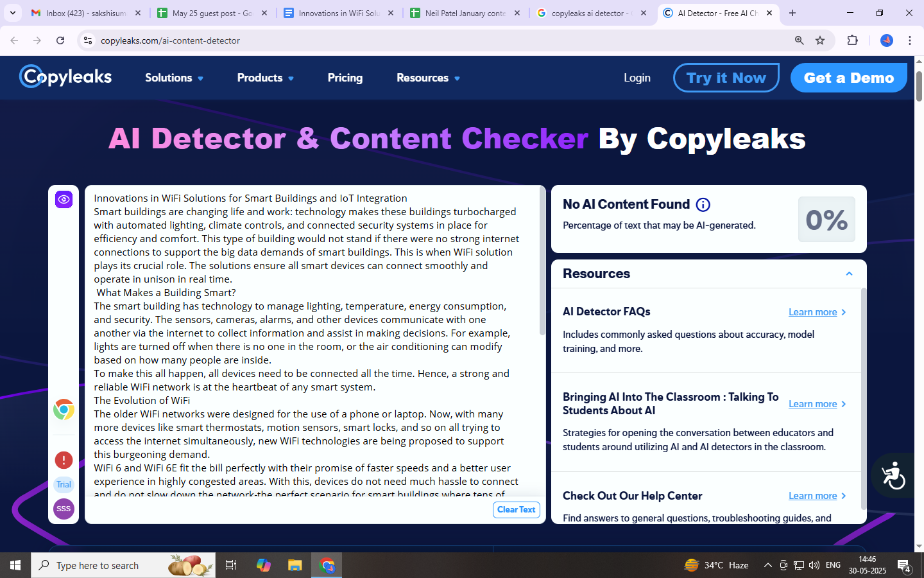This screenshot has width=924, height=578.
Task: Close the Inbox Gmail tab
Action: click(x=137, y=13)
